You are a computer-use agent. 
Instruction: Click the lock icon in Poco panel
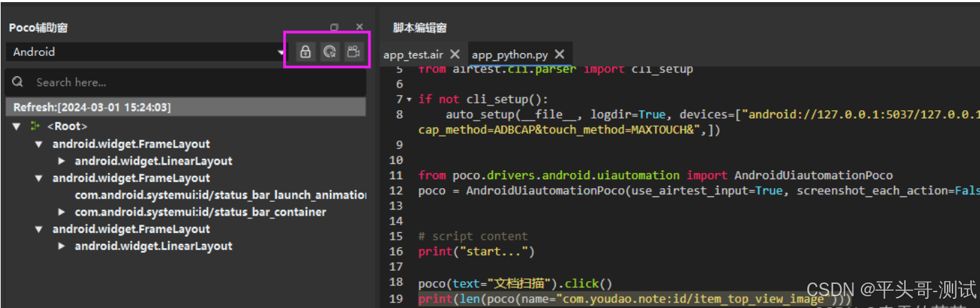[x=305, y=52]
